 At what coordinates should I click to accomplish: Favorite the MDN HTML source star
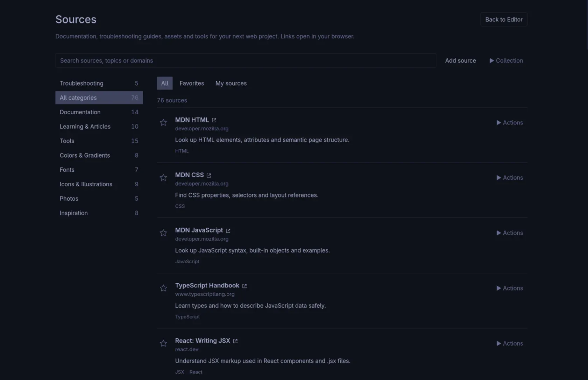point(163,122)
